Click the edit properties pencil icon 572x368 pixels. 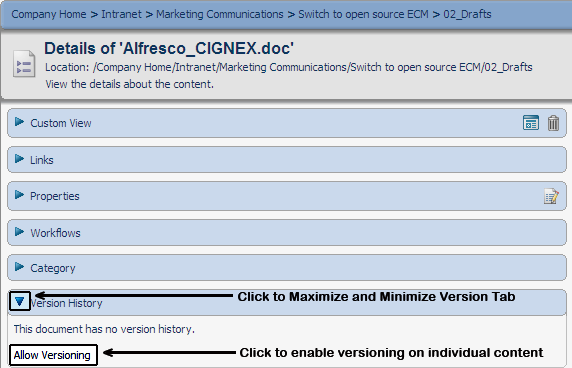[x=551, y=196]
